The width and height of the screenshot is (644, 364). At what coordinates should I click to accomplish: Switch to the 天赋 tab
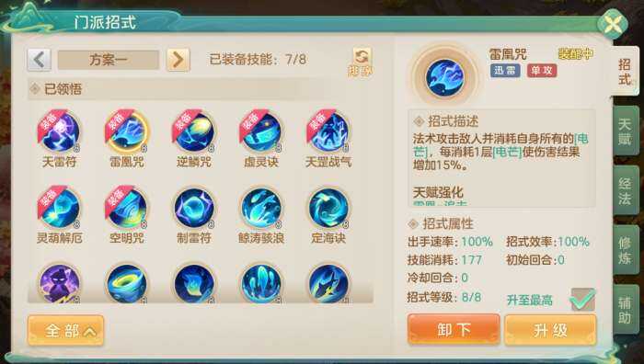point(625,131)
